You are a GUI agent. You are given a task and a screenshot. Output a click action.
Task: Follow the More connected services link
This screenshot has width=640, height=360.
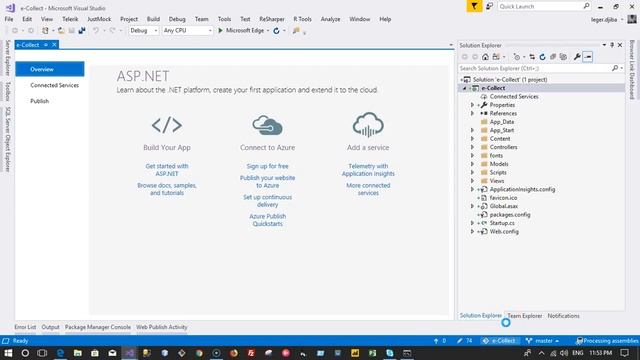(368, 189)
